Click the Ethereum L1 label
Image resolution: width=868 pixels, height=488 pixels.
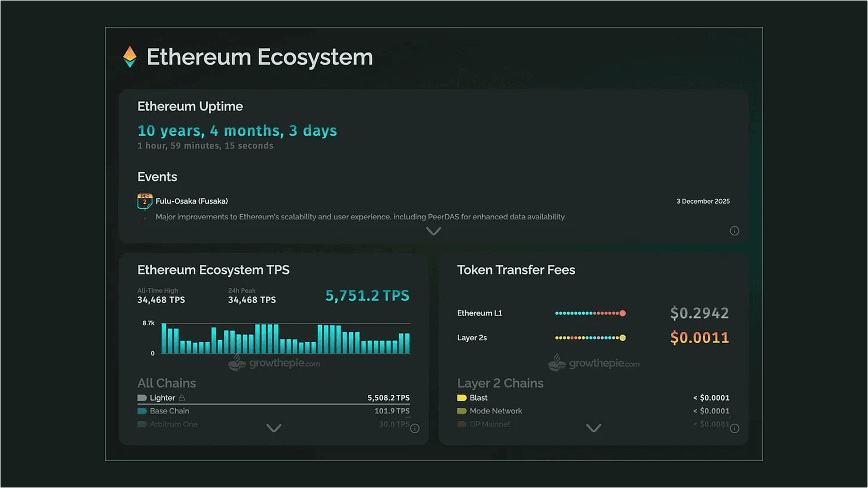(x=479, y=313)
